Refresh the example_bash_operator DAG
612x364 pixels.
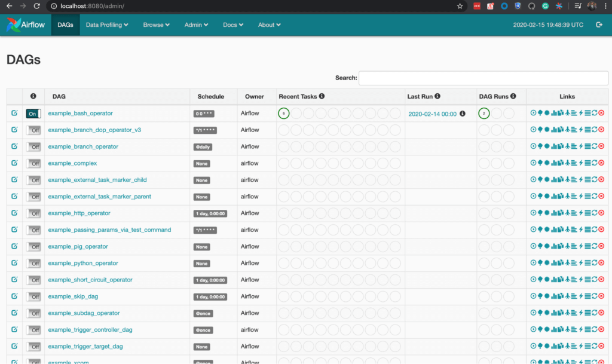(x=595, y=113)
